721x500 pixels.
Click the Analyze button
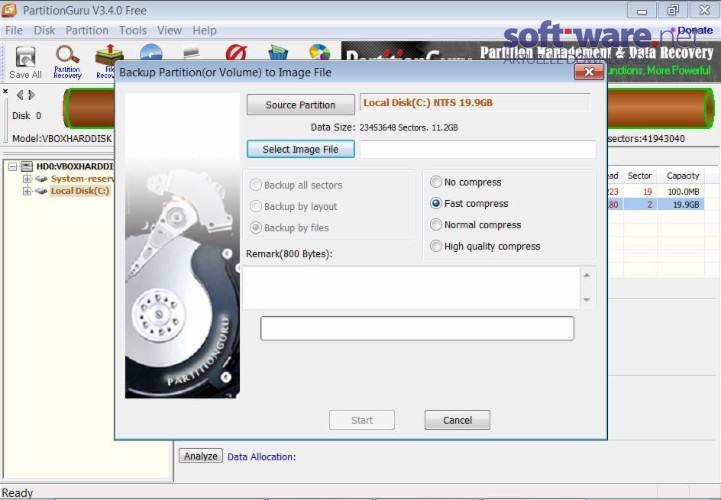[200, 456]
